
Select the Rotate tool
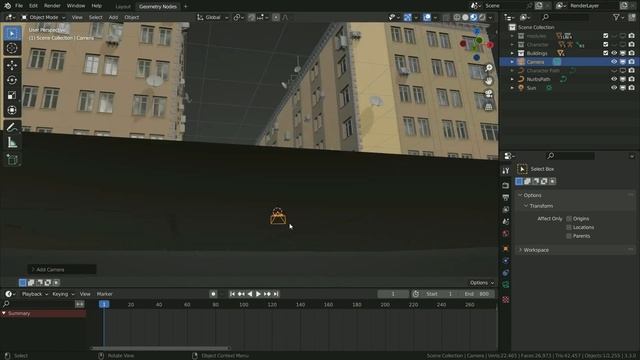[12, 80]
